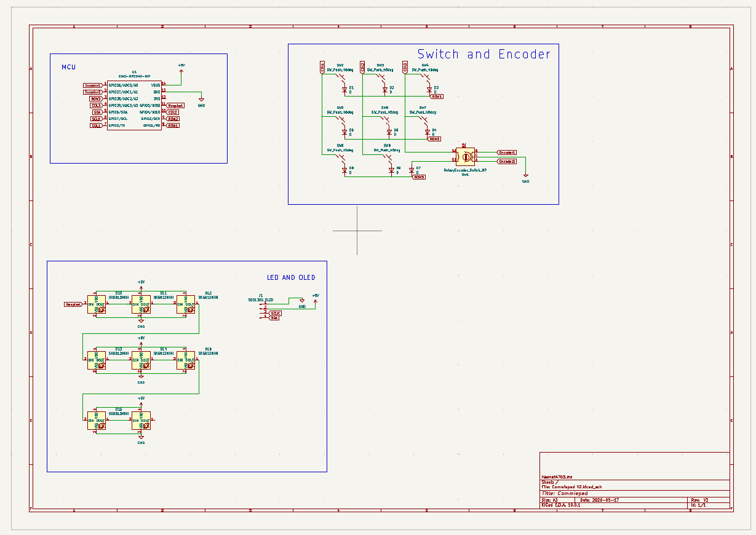756x535 pixels.
Task: Click the COL3 label above the SW4 column
Action: coord(405,67)
